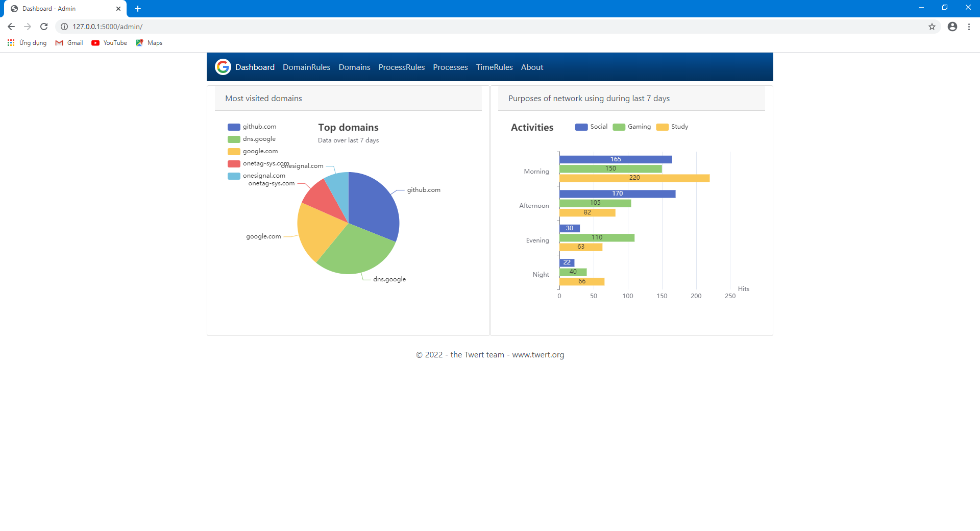Click the Activities chart title
Image resolution: width=980 pixels, height=531 pixels.
[x=532, y=127]
